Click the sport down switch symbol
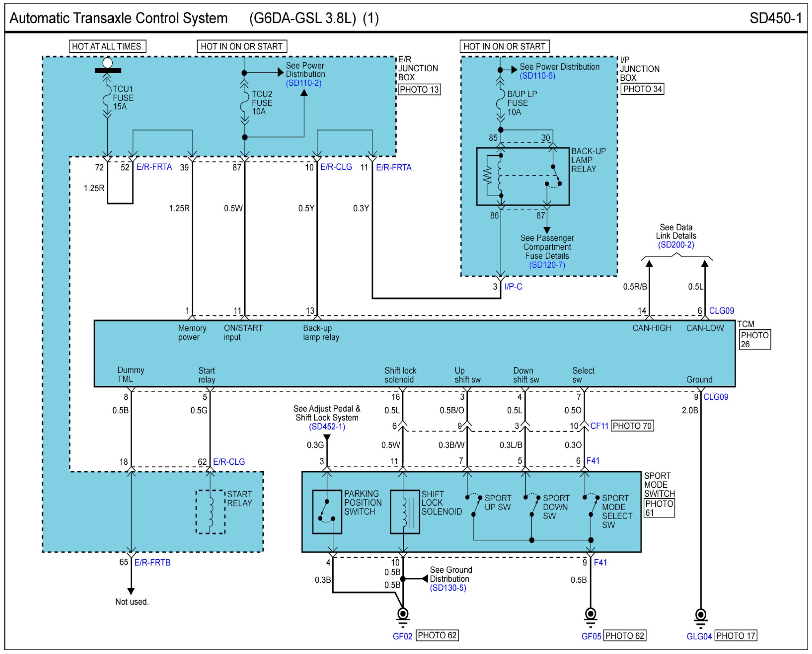 pyautogui.click(x=532, y=506)
